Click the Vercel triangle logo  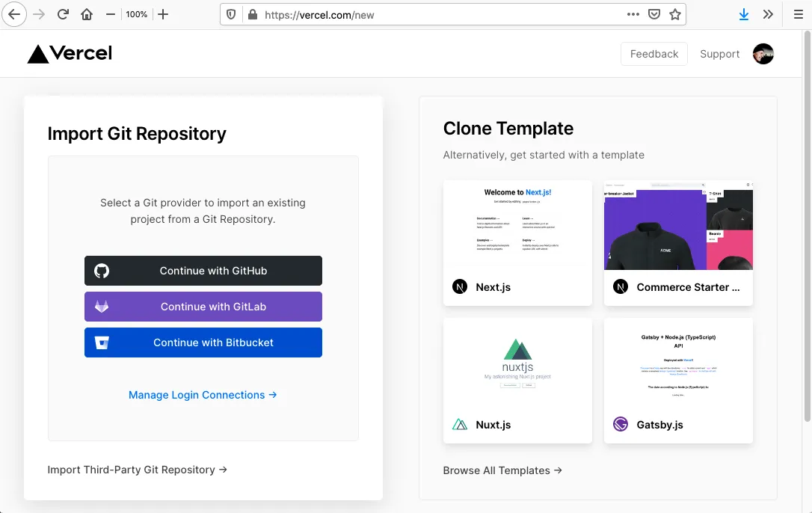[x=36, y=53]
